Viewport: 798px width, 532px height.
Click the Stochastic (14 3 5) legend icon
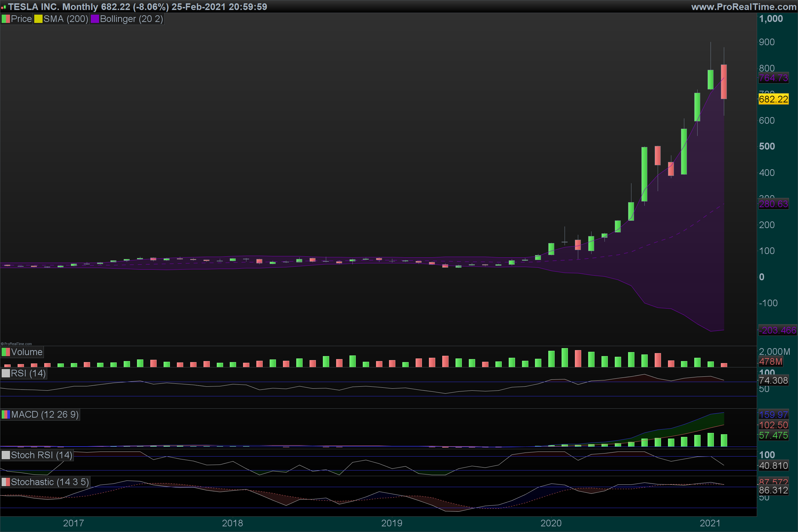coord(5,482)
